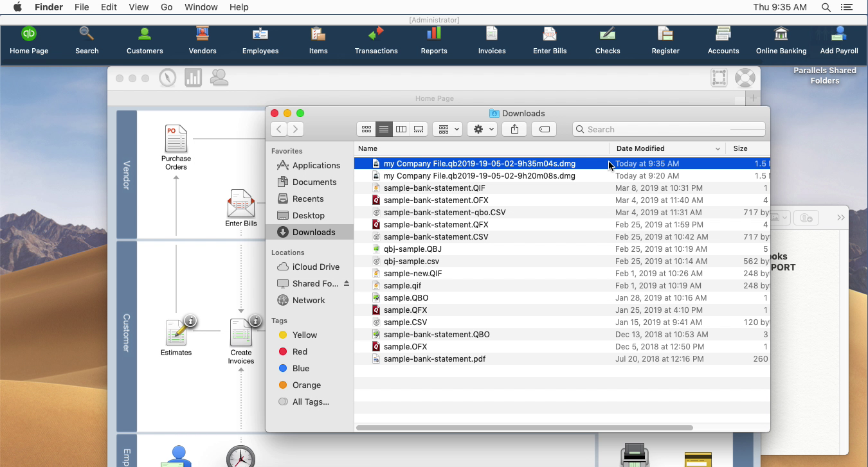Sort files by Name column header
Viewport: 868px width, 467px height.
(482, 148)
